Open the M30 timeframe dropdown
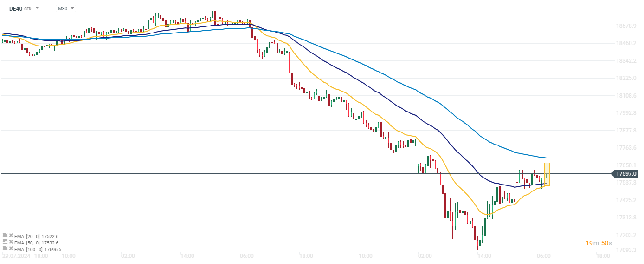644x264 pixels. (65, 8)
